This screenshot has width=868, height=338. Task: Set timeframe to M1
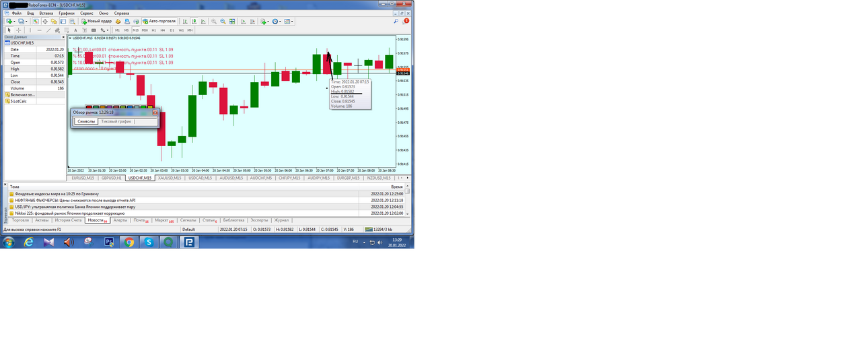(117, 30)
